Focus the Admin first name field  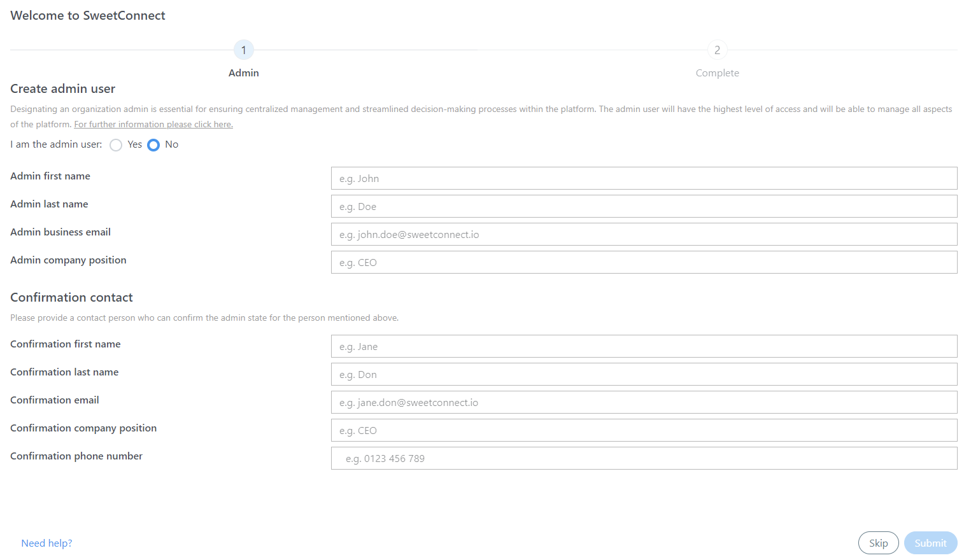click(x=644, y=178)
